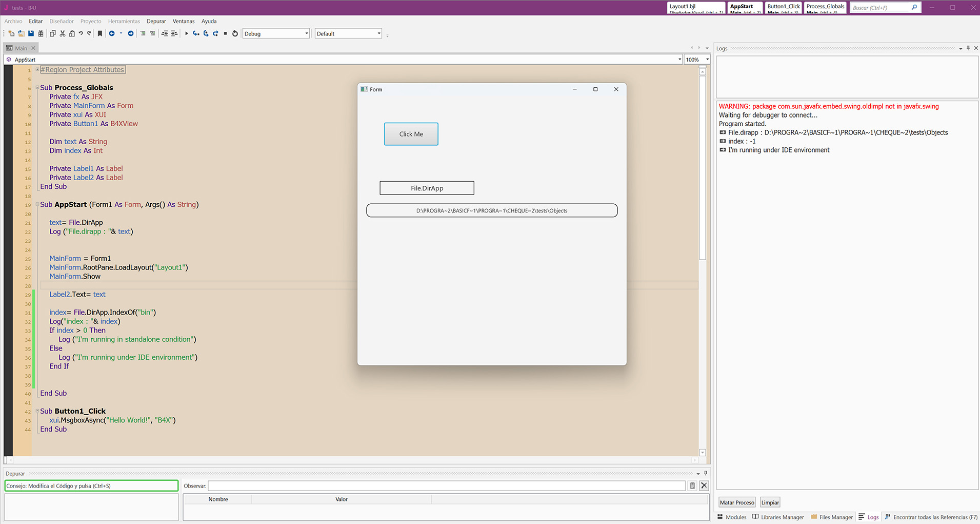Open the document tabs list dropdown arrow
This screenshot has height=524, width=980.
pyautogui.click(x=707, y=48)
